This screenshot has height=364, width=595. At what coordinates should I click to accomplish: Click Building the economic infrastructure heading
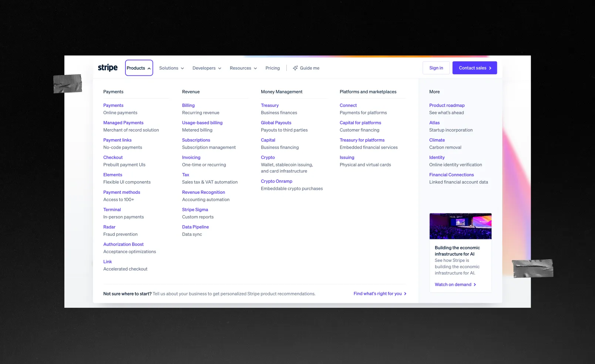[457, 251]
